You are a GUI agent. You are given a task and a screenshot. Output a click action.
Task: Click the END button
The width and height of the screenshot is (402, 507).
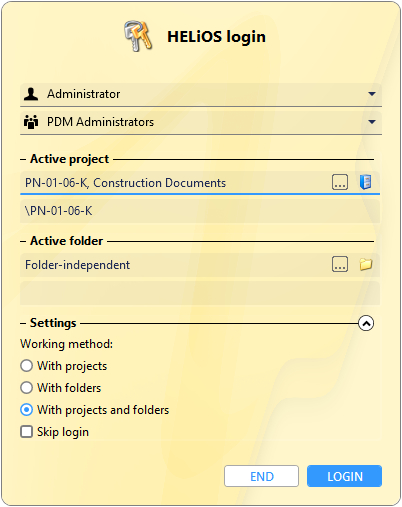coord(261,476)
